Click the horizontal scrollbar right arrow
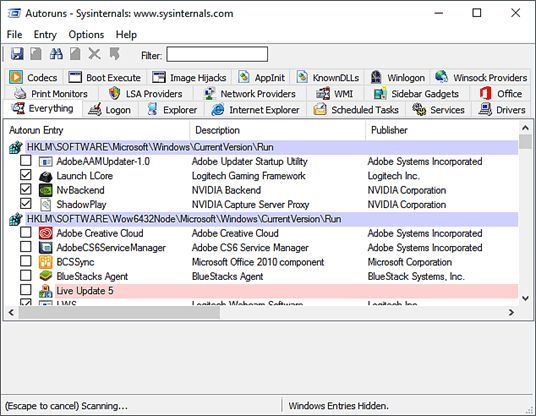 tap(511, 312)
